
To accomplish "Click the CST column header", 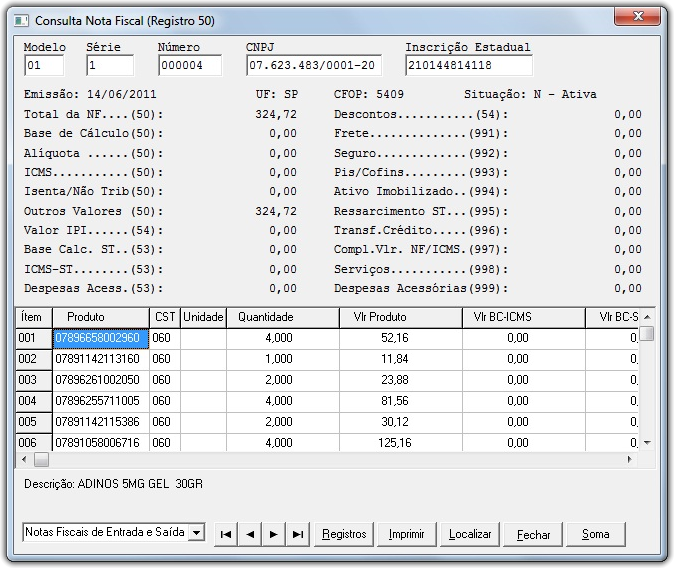I will point(165,317).
